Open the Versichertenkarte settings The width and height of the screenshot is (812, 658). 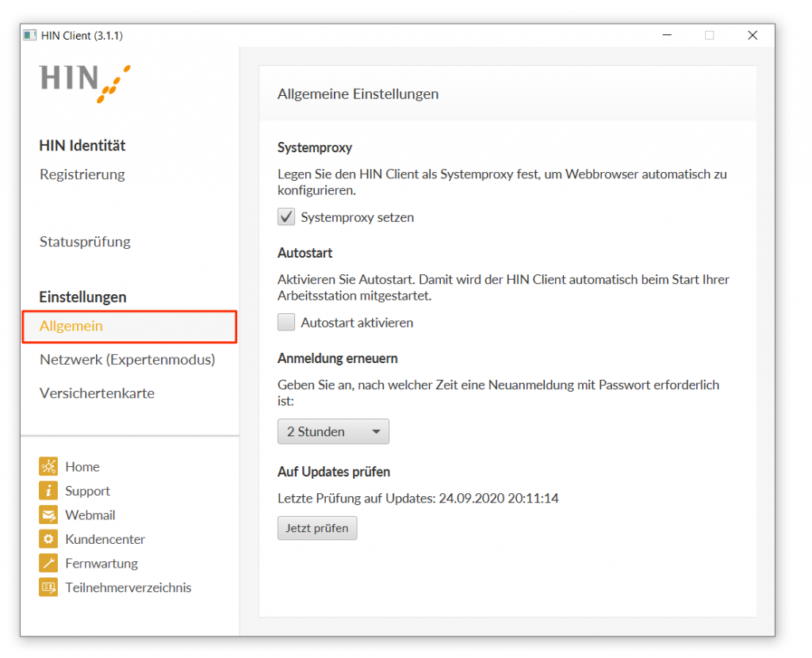coord(98,393)
